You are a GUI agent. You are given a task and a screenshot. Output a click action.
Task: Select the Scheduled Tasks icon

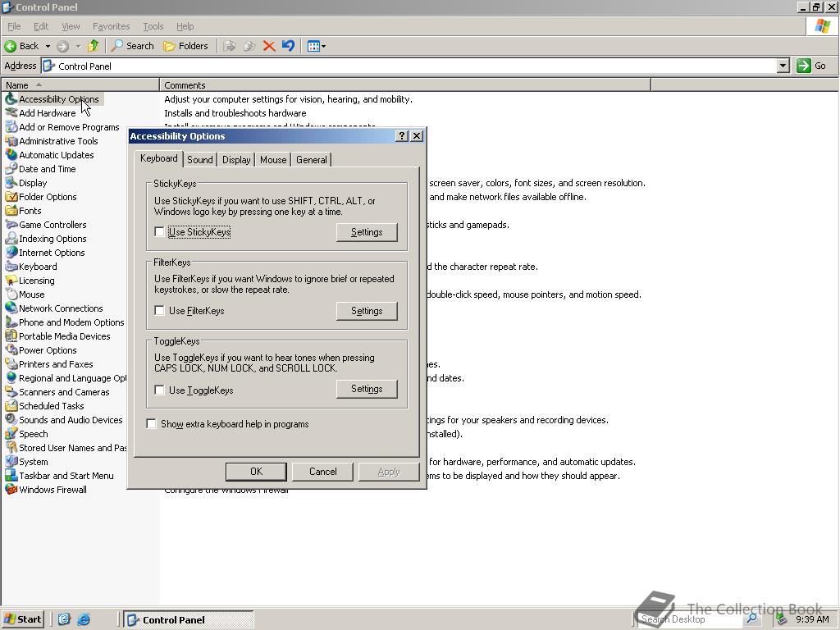11,405
